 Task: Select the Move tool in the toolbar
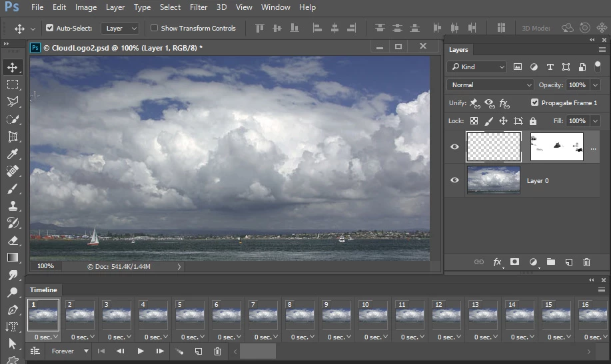point(13,67)
